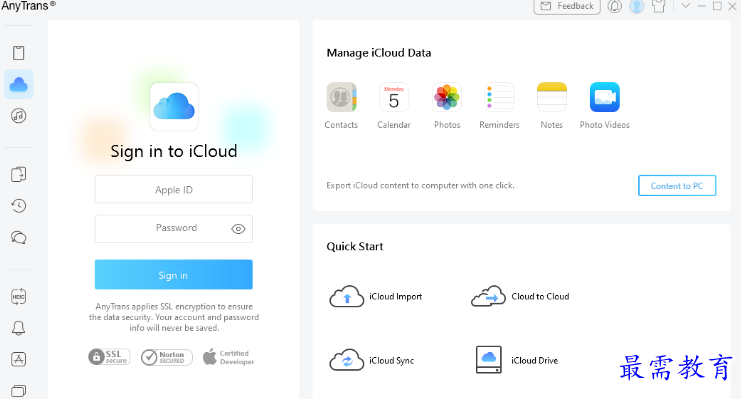
Task: Toggle password visibility eye icon
Action: point(238,229)
